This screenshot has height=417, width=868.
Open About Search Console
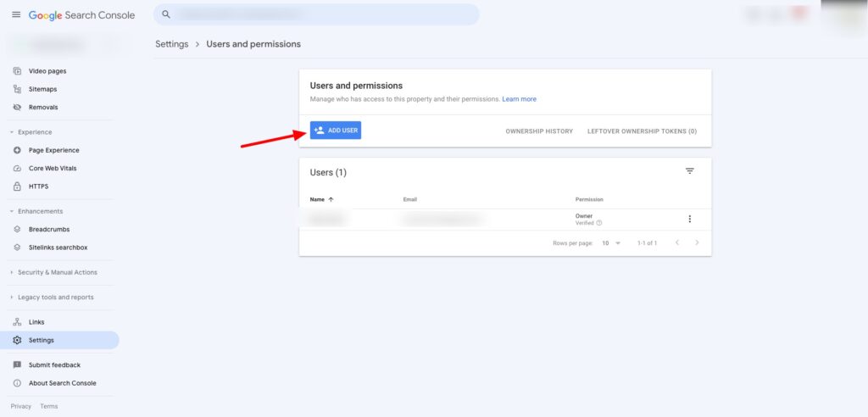click(x=62, y=383)
